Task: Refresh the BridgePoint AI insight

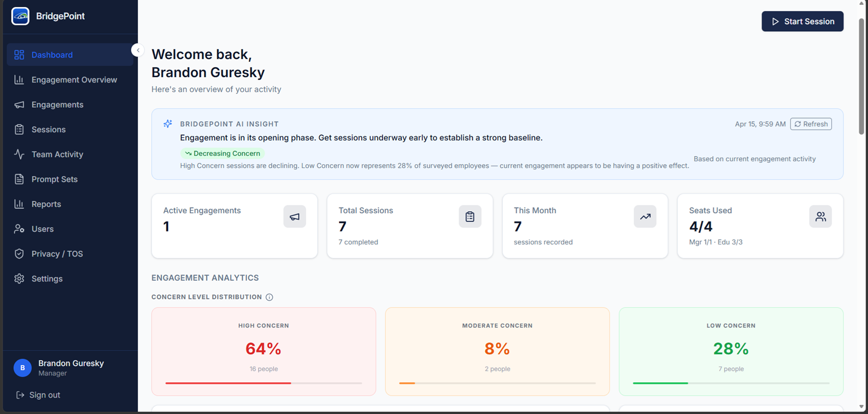Action: [811, 124]
